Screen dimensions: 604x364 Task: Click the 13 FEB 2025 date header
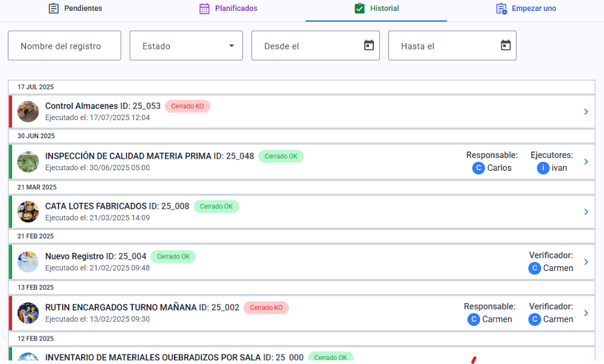pos(36,287)
